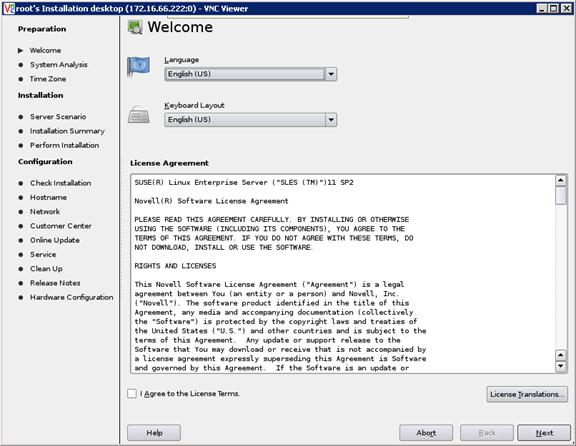
Task: Click the Language combo box showing English (US)
Action: (251, 74)
